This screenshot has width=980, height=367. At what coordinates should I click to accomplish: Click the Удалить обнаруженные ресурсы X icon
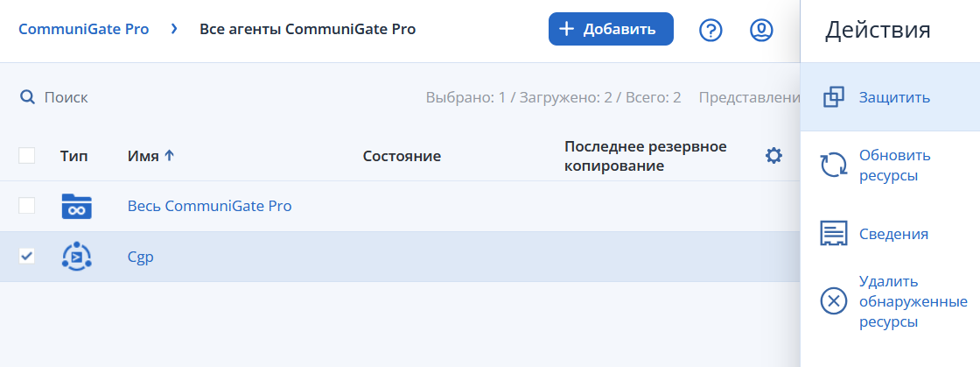[834, 301]
